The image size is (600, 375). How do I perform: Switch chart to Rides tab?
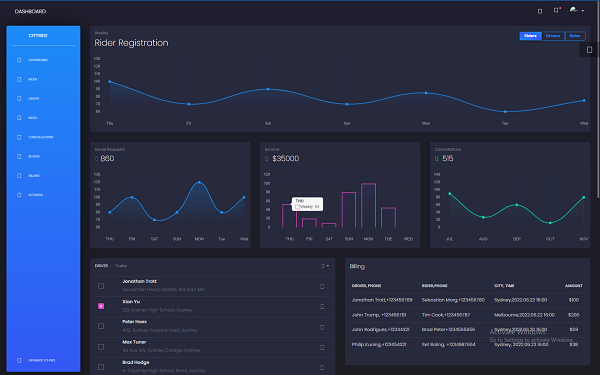click(575, 36)
